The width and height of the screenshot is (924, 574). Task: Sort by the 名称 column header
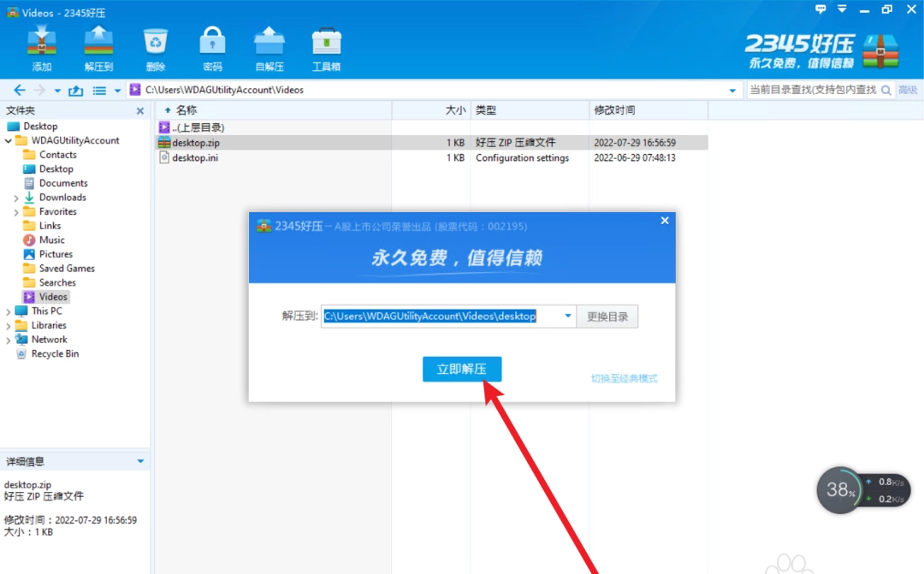[274, 110]
